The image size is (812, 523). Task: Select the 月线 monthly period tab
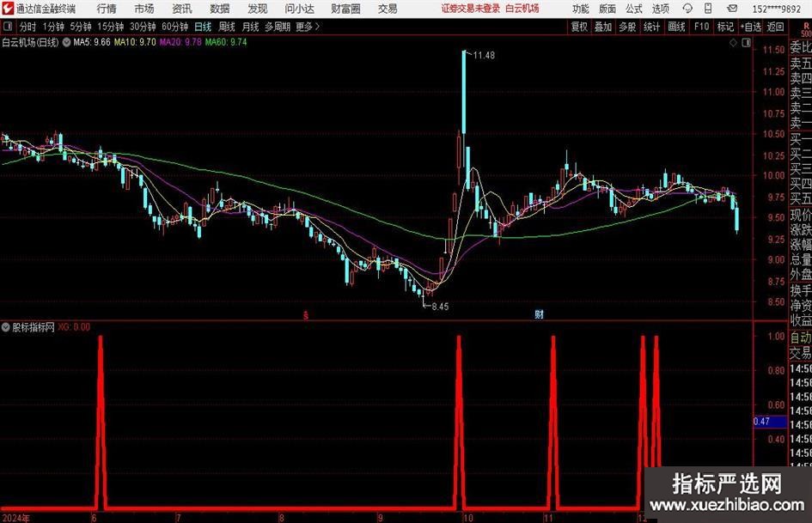point(250,27)
